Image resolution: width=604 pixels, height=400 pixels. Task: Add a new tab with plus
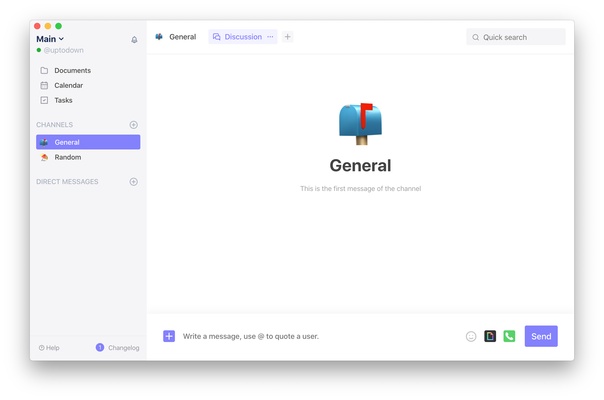pyautogui.click(x=287, y=37)
